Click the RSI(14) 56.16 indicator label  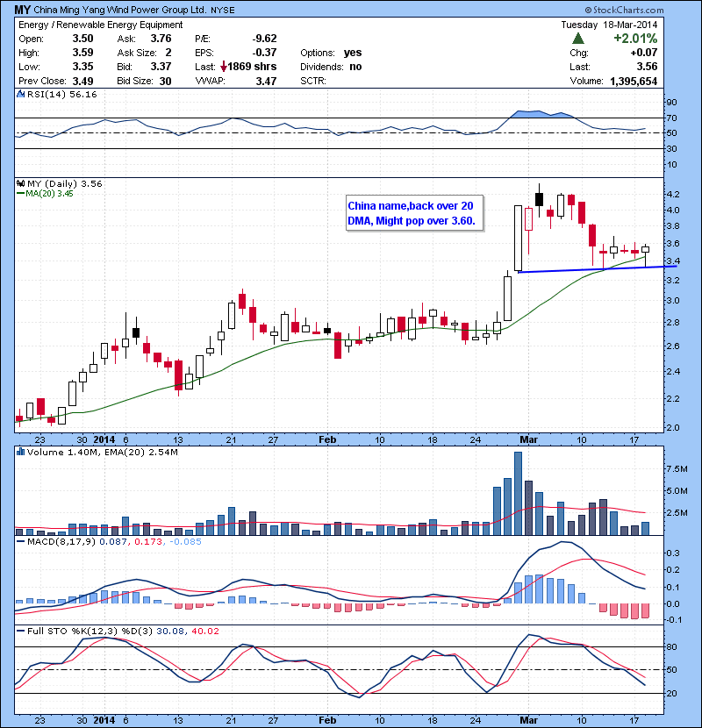(x=61, y=94)
